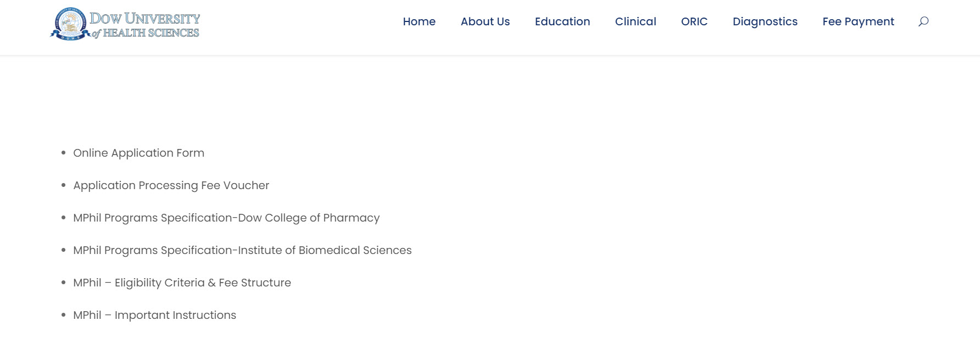Click the bullet beside Application Processing Fee Voucher
Image resolution: width=980 pixels, height=348 pixels.
[x=63, y=185]
